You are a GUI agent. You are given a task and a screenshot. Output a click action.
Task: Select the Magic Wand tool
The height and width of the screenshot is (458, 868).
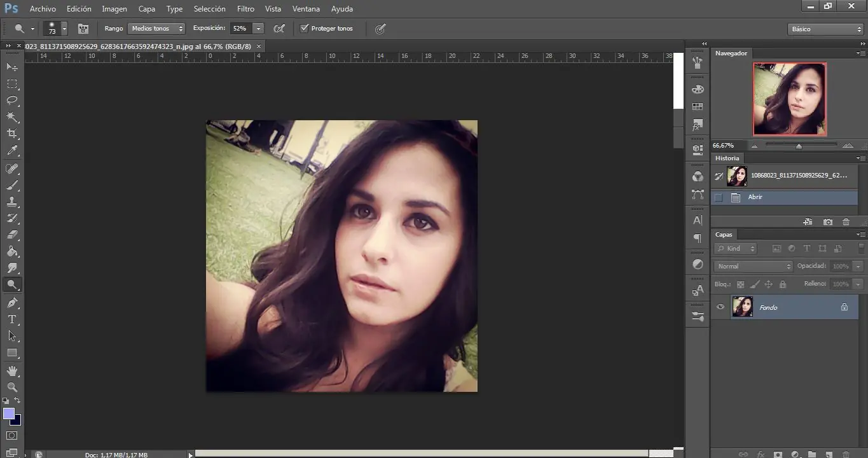tap(12, 117)
